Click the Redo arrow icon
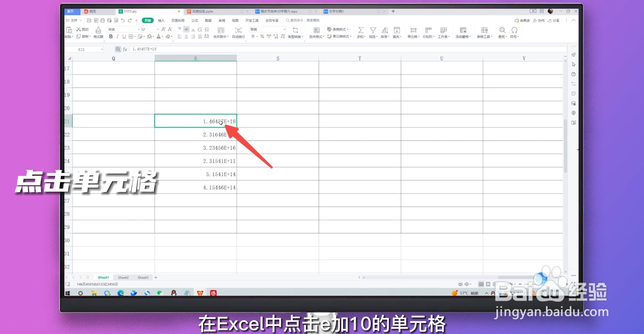 tap(130, 20)
